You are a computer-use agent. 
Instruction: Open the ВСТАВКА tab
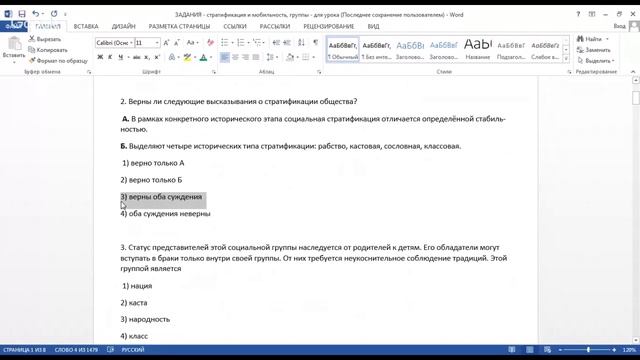coord(86,27)
